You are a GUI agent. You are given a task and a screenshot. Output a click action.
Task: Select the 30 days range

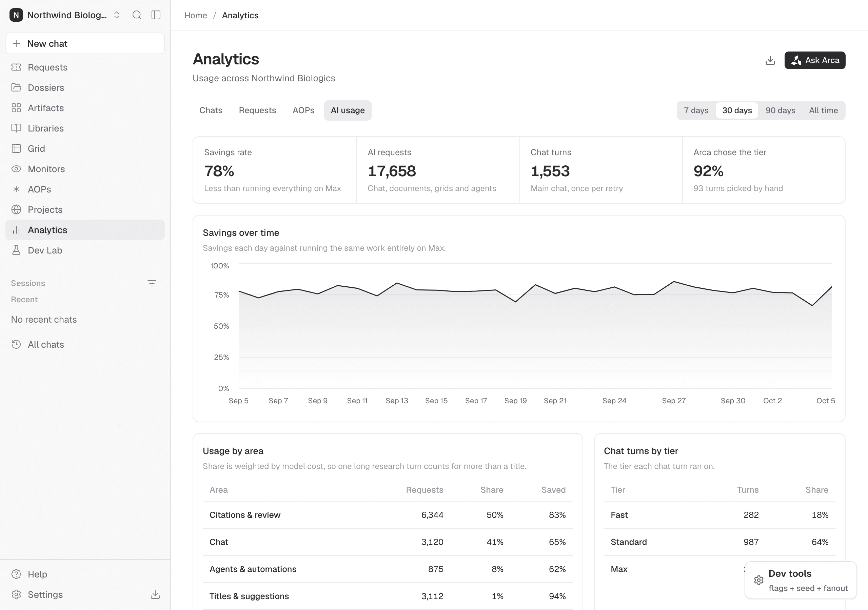737,110
